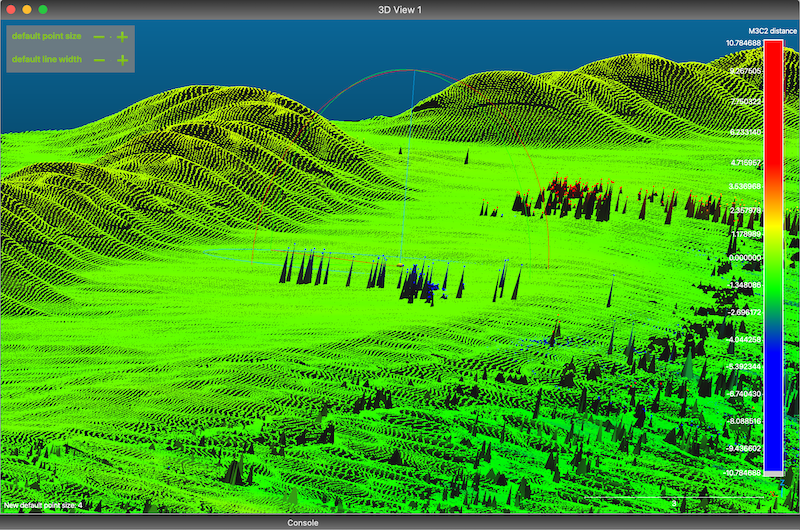Click the 1.178989 scale label
Screen dimensions: 800x530
coord(745,234)
